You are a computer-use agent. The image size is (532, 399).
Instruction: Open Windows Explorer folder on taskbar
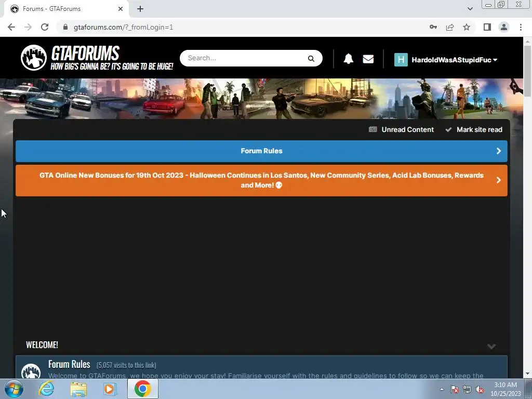click(x=78, y=389)
